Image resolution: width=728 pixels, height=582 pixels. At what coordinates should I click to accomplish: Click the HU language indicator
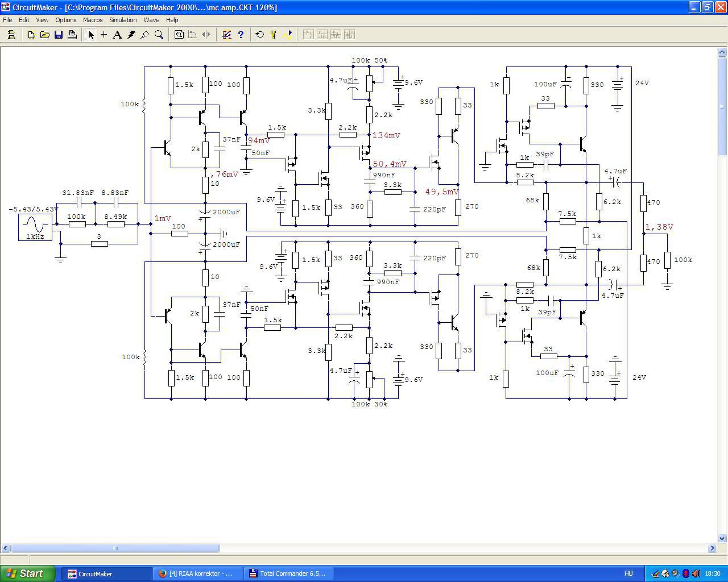[x=628, y=573]
